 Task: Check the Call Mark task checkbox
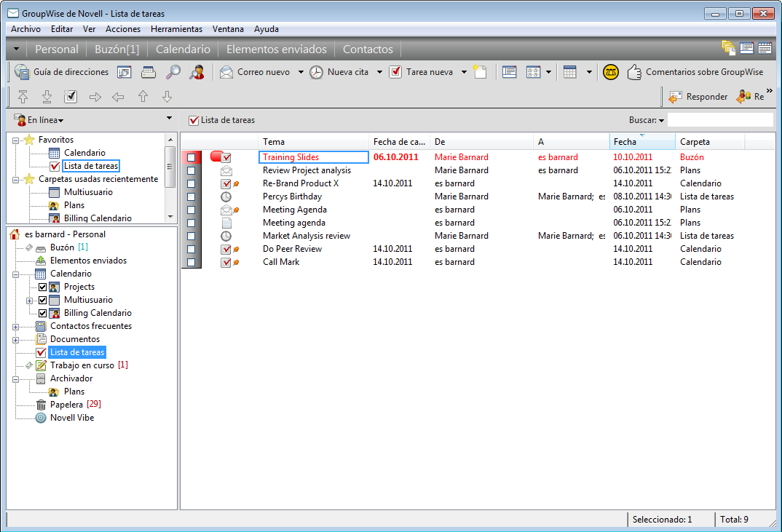tap(191, 262)
